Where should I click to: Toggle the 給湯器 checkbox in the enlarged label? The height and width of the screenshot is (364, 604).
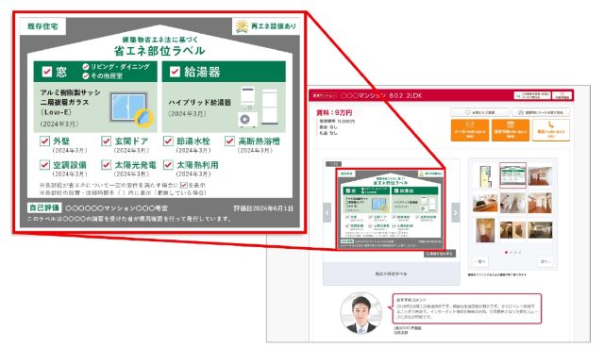click(175, 72)
